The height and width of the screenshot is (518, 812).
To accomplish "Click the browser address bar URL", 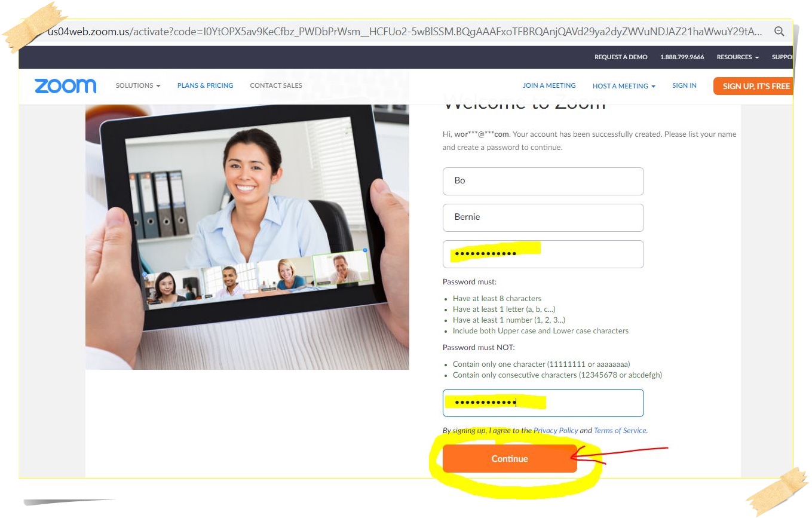I will 405,32.
